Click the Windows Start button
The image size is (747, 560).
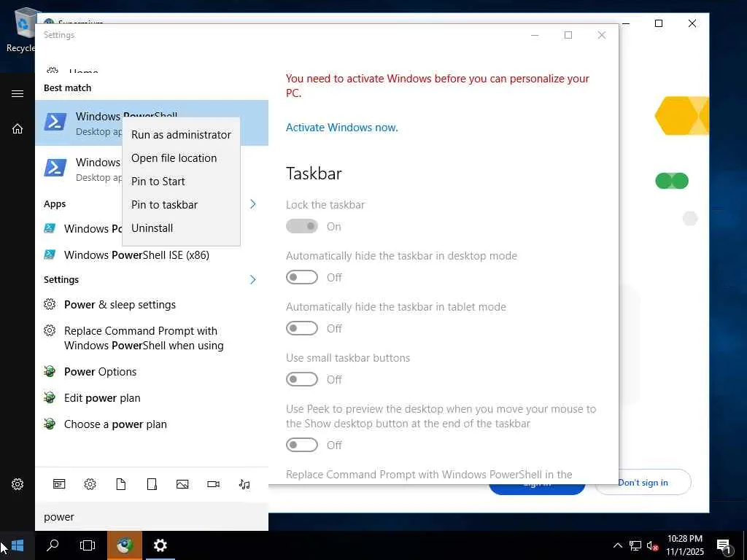18,545
